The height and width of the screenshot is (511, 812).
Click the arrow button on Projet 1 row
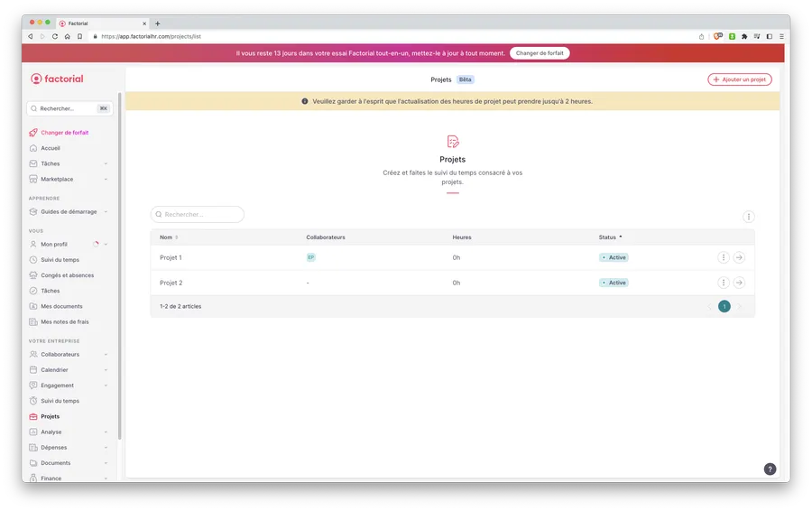(739, 257)
